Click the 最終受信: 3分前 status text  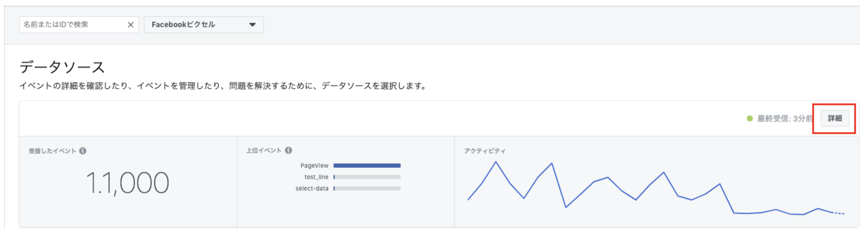point(785,119)
